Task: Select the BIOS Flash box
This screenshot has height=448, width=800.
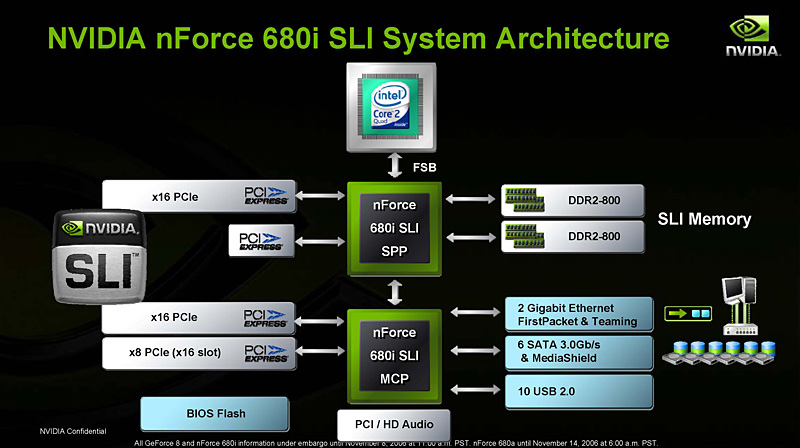Action: click(x=215, y=414)
